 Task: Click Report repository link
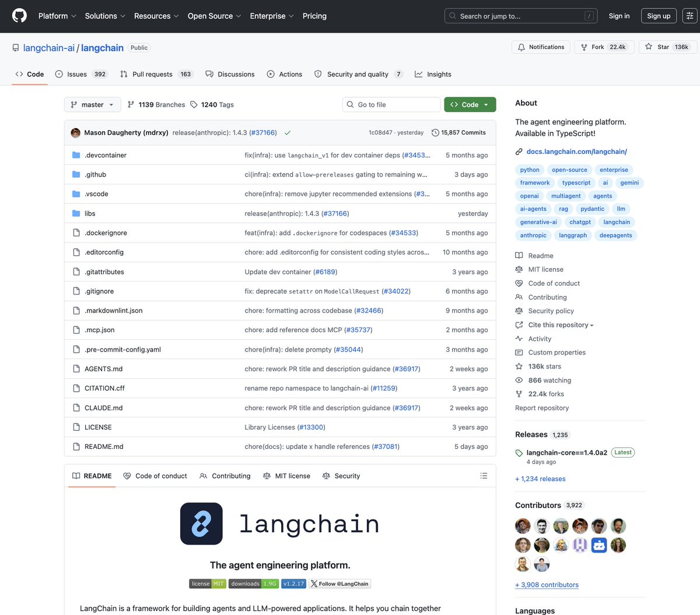pos(542,408)
